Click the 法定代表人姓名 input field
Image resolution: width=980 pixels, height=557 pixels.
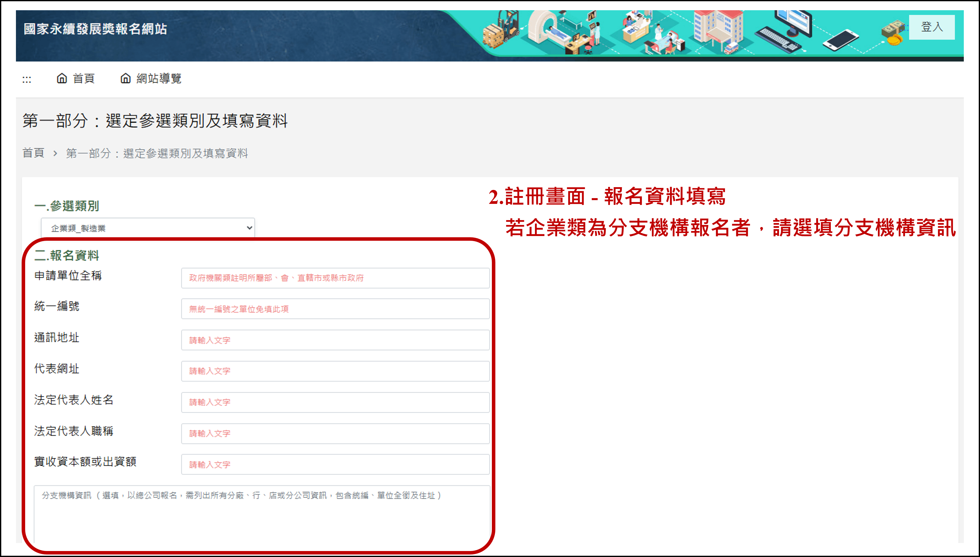pyautogui.click(x=335, y=402)
